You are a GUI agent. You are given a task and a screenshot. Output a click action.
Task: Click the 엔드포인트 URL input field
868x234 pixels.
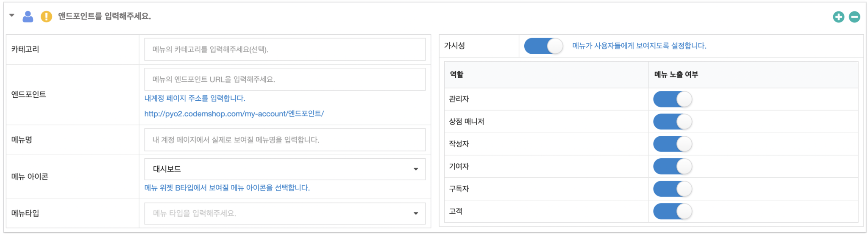tap(285, 80)
